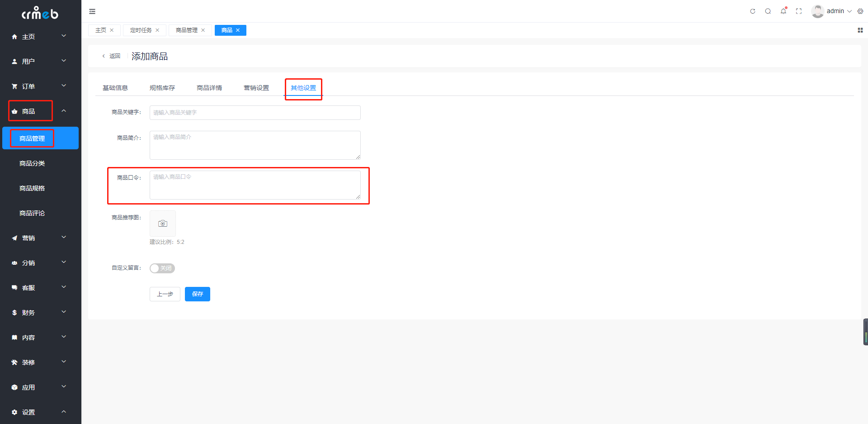Viewport: 868px width, 424px height.
Task: Open the admin account dropdown
Action: click(839, 11)
